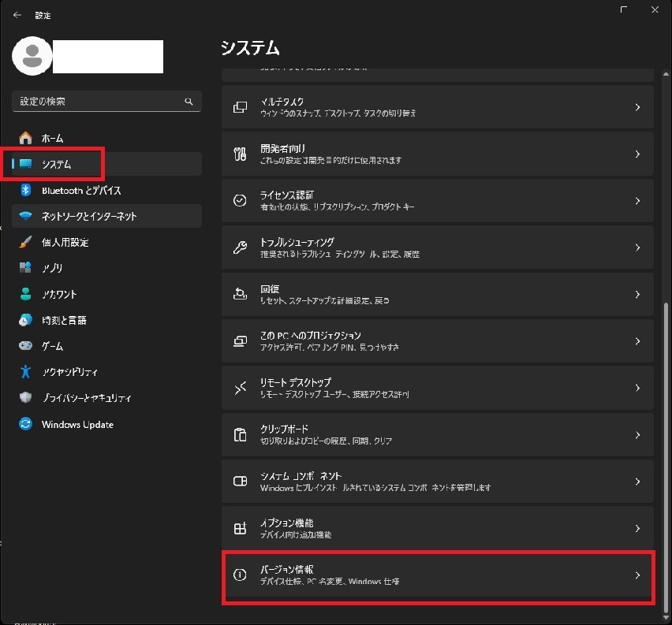Select システム in the sidebar

(x=106, y=164)
